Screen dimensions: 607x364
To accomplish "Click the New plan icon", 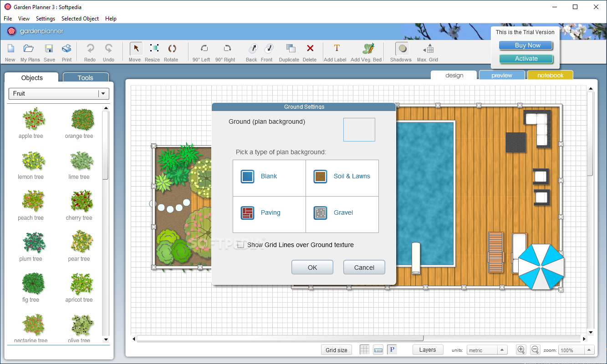I will (10, 48).
